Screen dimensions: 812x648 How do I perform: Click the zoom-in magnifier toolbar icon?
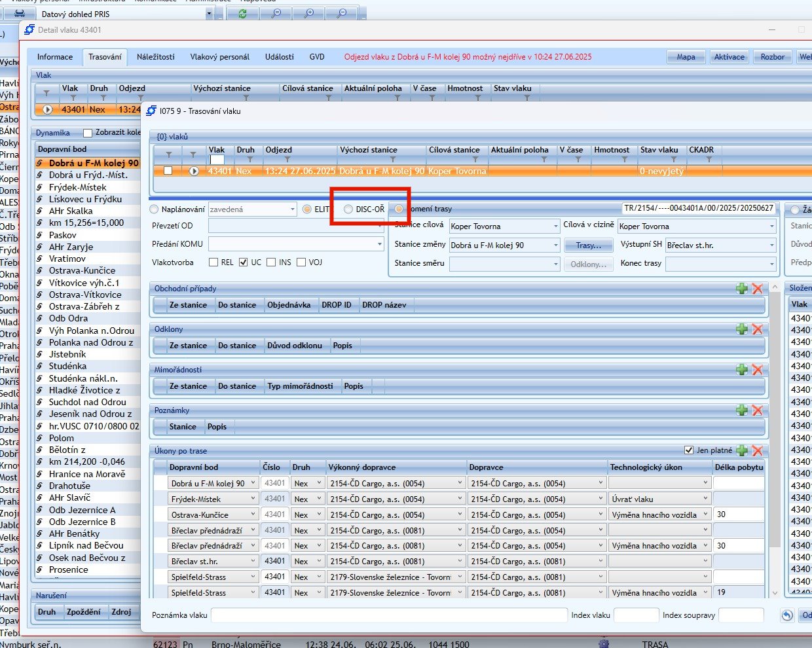click(308, 14)
